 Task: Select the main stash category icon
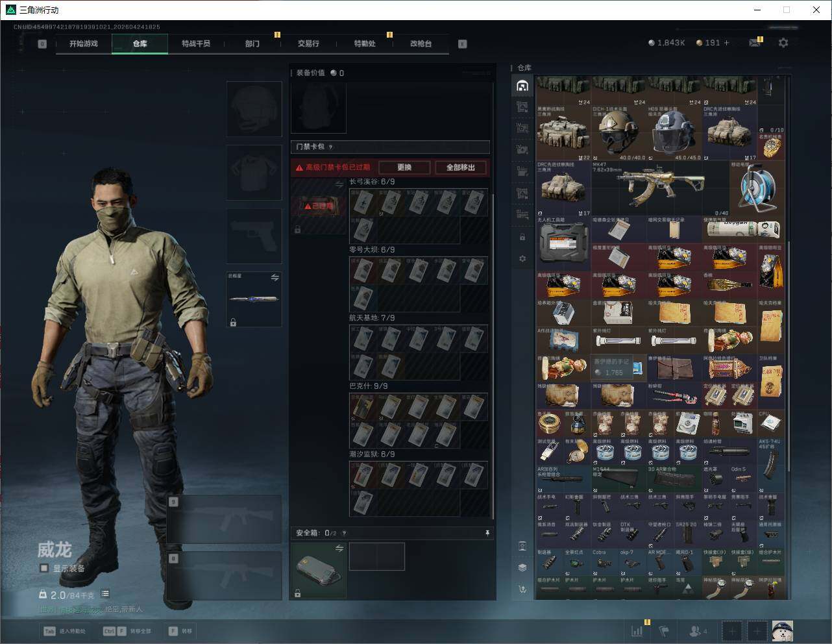522,86
